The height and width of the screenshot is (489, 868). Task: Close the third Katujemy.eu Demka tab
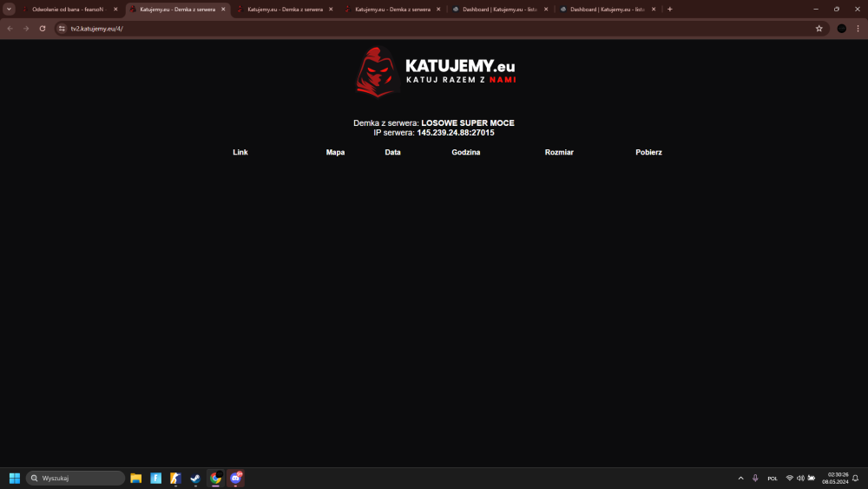pyautogui.click(x=331, y=10)
